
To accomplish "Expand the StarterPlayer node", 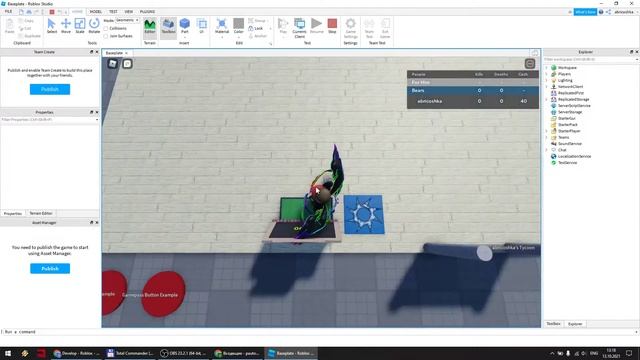I will pyautogui.click(x=547, y=131).
